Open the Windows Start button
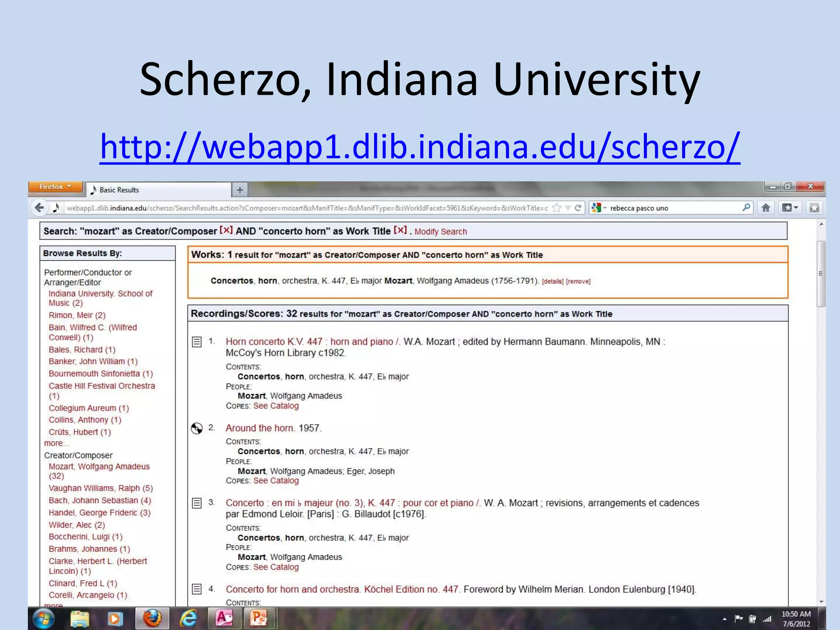The width and height of the screenshot is (840, 630). pos(43,619)
